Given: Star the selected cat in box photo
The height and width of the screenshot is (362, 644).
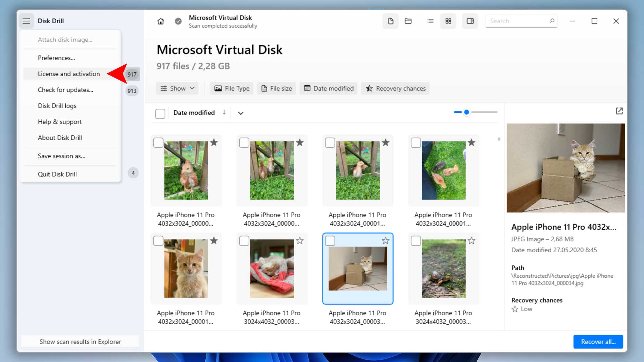Looking at the screenshot, I should tap(386, 241).
